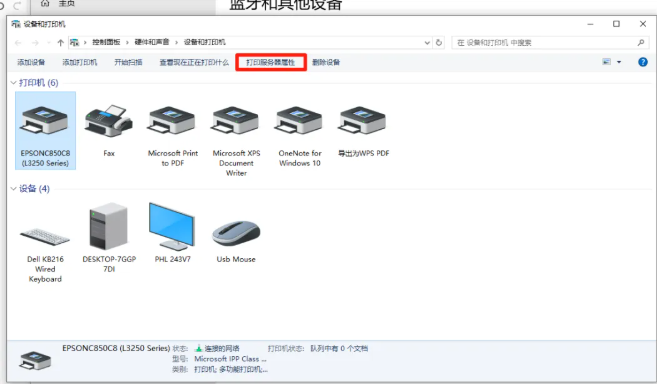657x384 pixels.
Task: Open recent locations dropdown near back arrows
Action: pos(49,42)
